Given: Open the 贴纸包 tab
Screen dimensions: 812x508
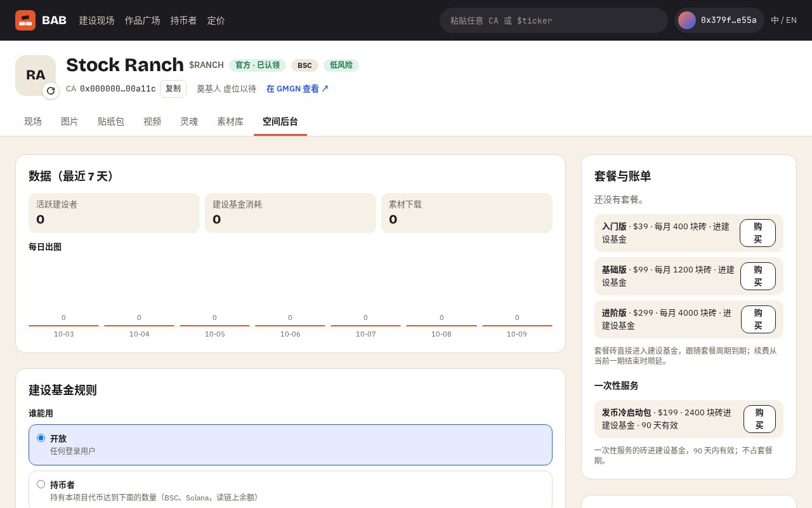Looking at the screenshot, I should [x=111, y=121].
